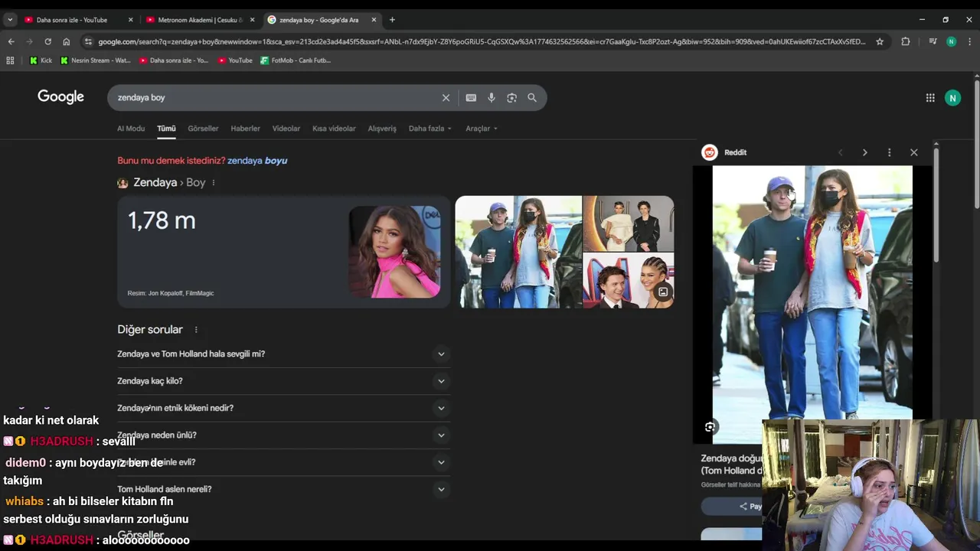Go back with the browser back arrow

(11, 41)
